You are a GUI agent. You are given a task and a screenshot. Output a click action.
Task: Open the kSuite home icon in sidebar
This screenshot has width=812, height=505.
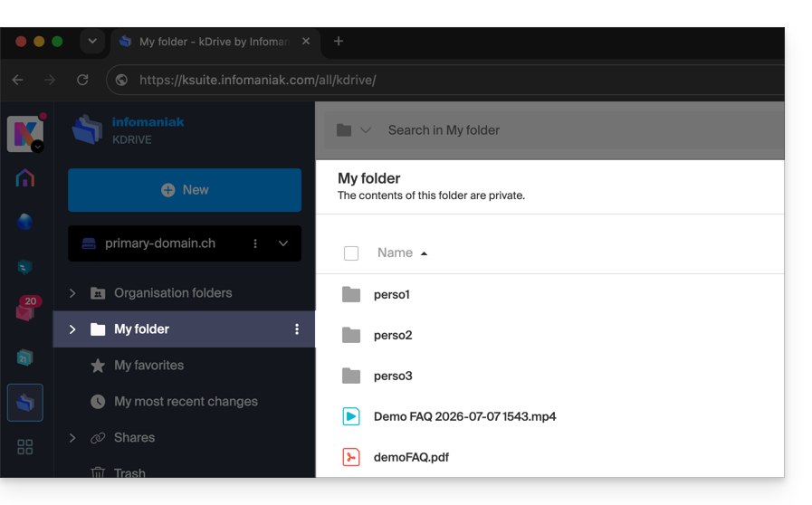(x=24, y=178)
